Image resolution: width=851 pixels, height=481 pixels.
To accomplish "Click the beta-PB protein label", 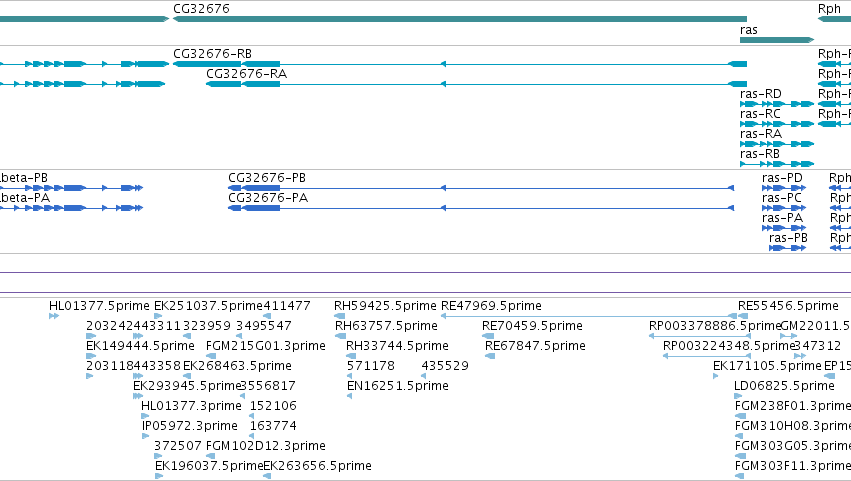I will [x=24, y=178].
